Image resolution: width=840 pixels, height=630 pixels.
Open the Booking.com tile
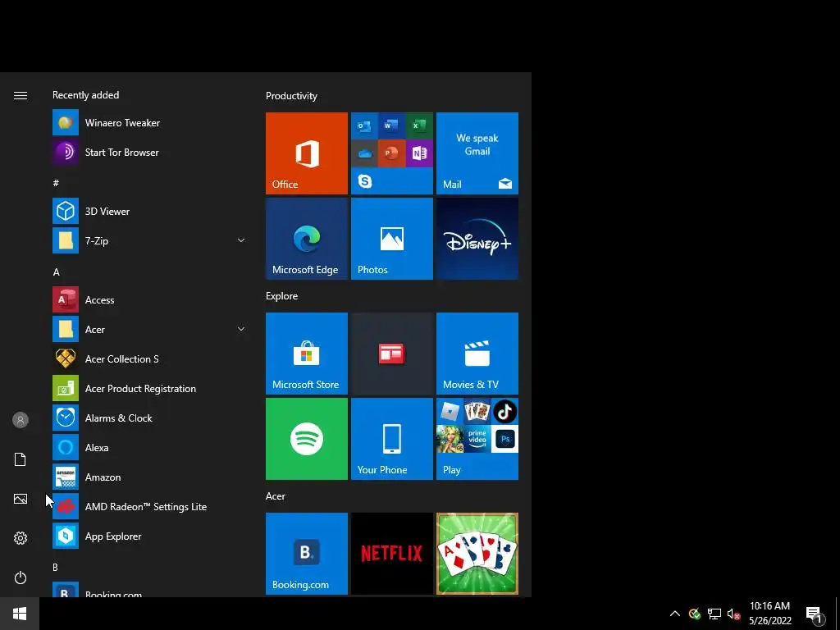tap(307, 554)
